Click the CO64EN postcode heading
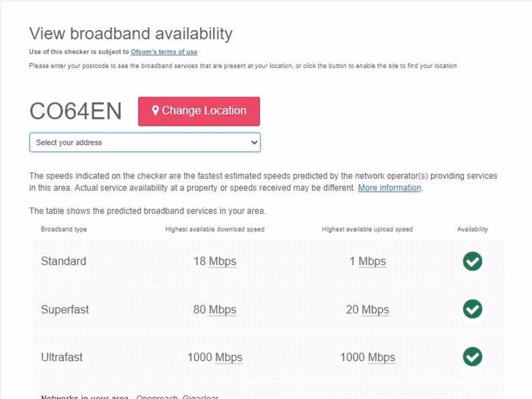 click(75, 111)
